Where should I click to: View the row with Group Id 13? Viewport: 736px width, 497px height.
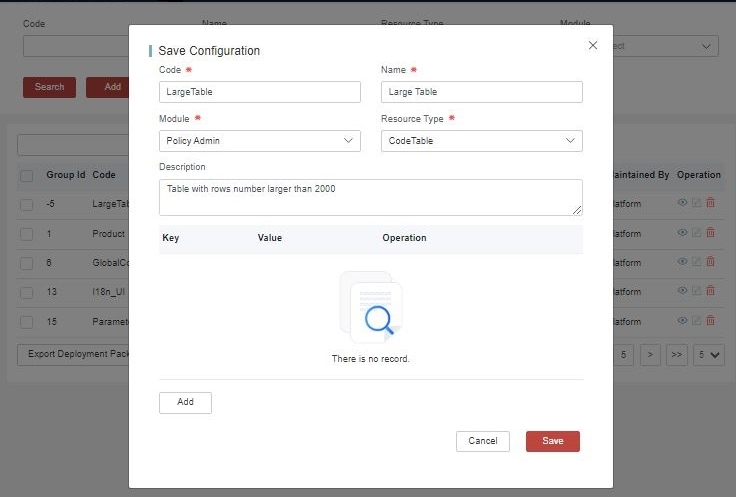click(682, 292)
